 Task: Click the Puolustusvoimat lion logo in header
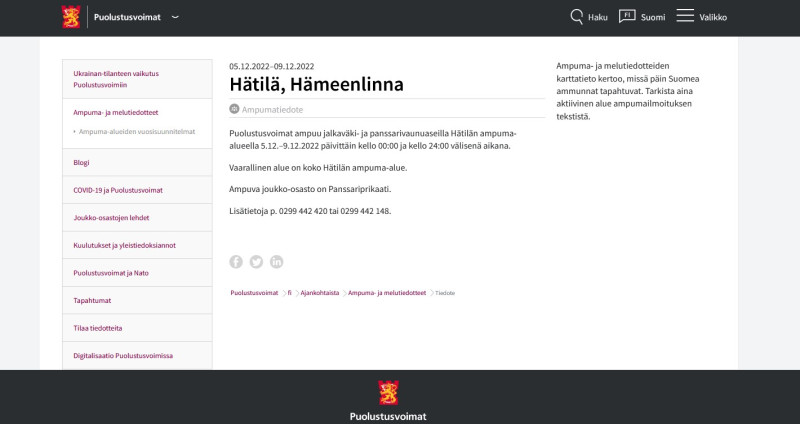click(x=70, y=17)
